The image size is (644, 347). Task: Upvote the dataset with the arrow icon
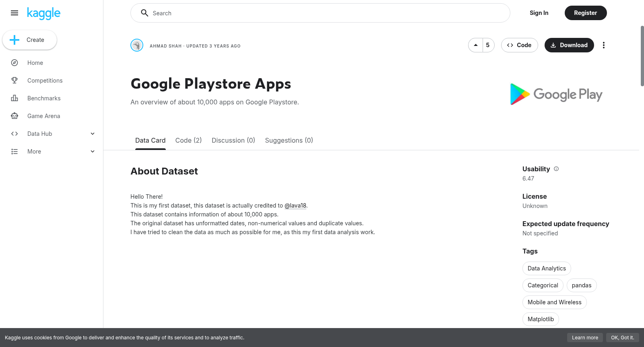pyautogui.click(x=476, y=45)
